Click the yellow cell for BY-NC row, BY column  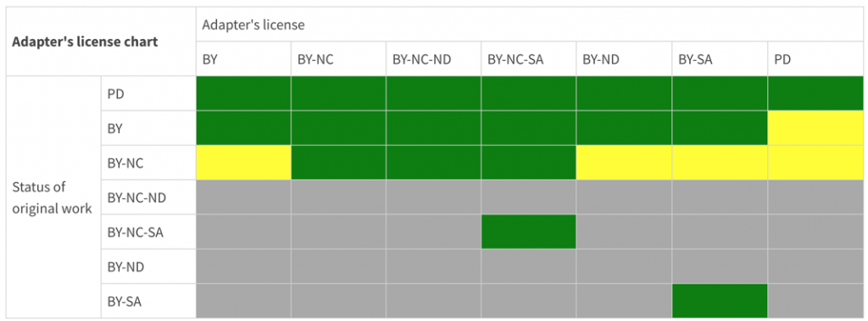click(243, 163)
